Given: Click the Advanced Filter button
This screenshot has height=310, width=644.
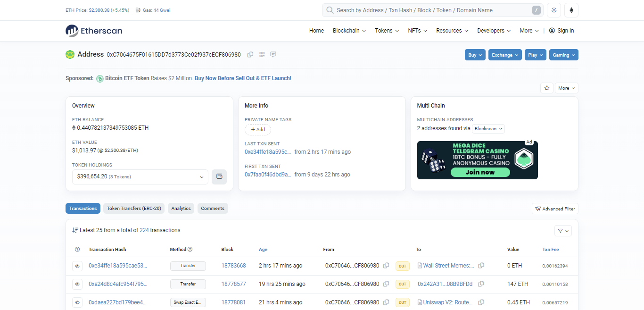Looking at the screenshot, I should [555, 209].
